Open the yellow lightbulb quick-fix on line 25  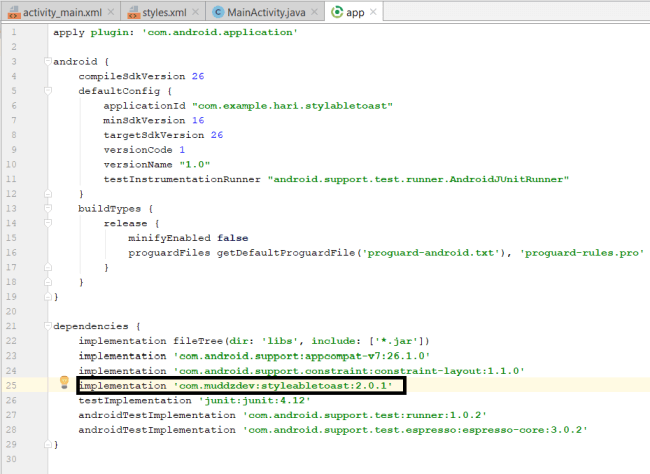click(64, 382)
